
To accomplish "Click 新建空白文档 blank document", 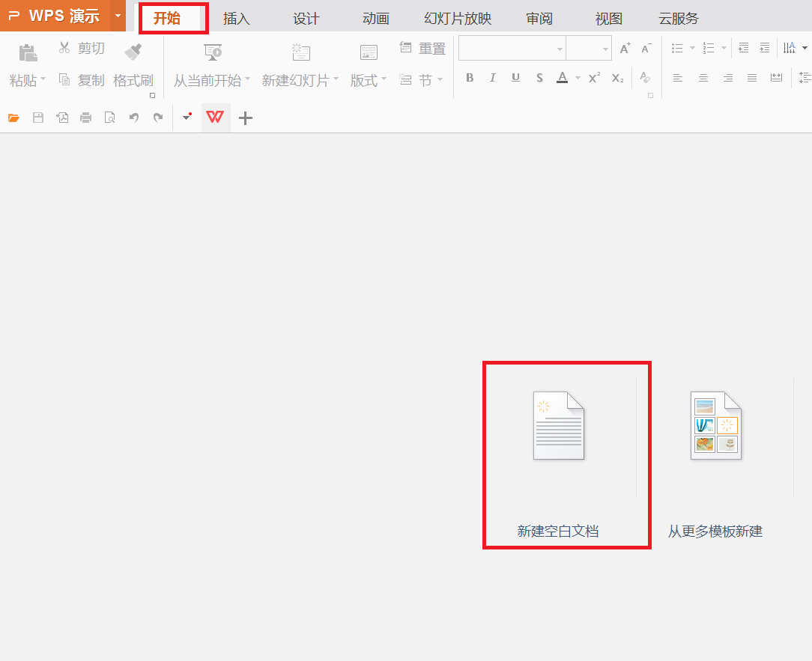I will (558, 464).
